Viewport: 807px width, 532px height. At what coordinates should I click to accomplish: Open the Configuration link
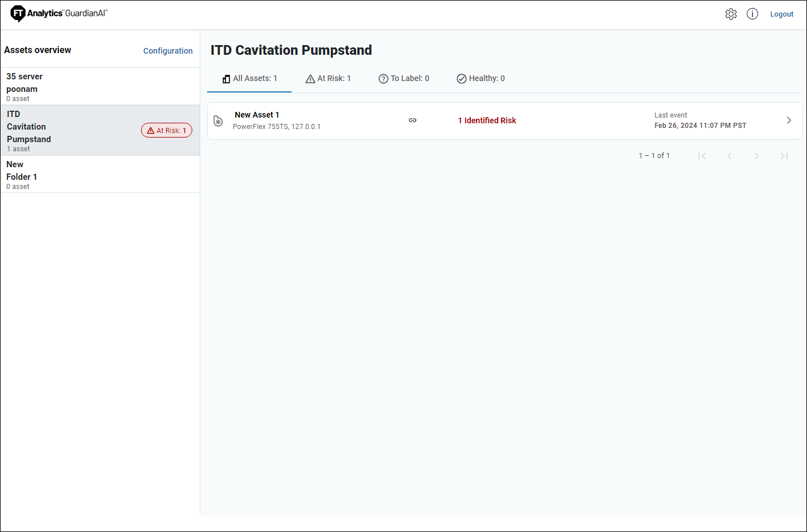point(168,51)
